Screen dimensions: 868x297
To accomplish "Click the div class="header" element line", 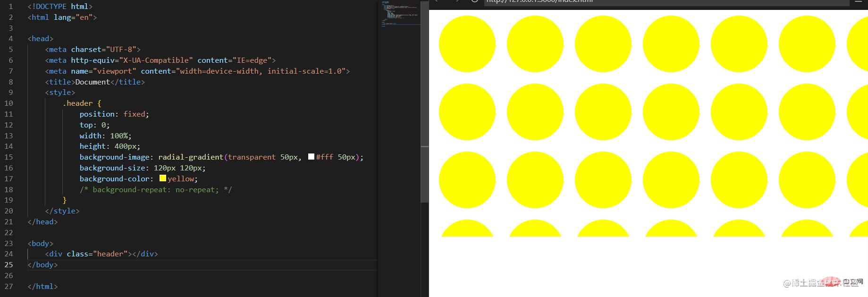I will pyautogui.click(x=101, y=254).
